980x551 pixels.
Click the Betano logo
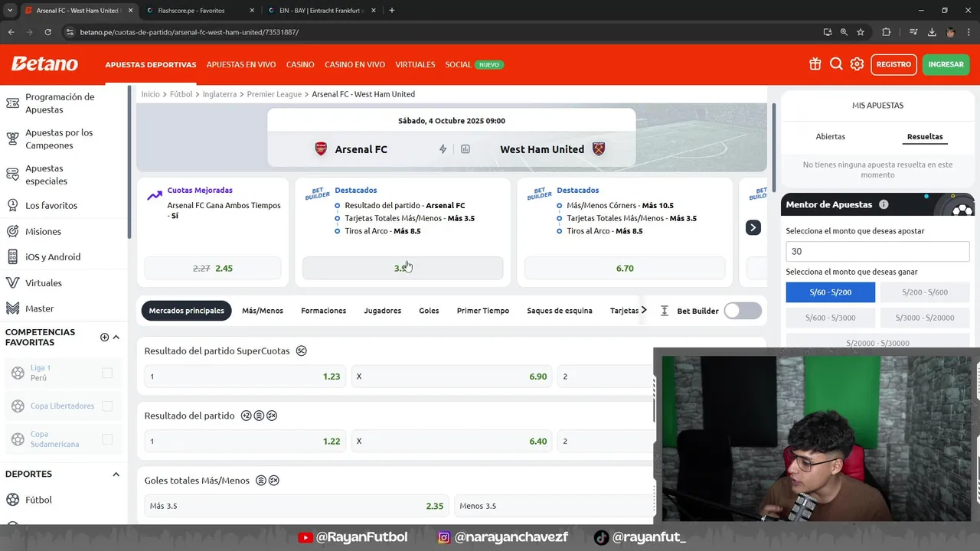[x=44, y=64]
